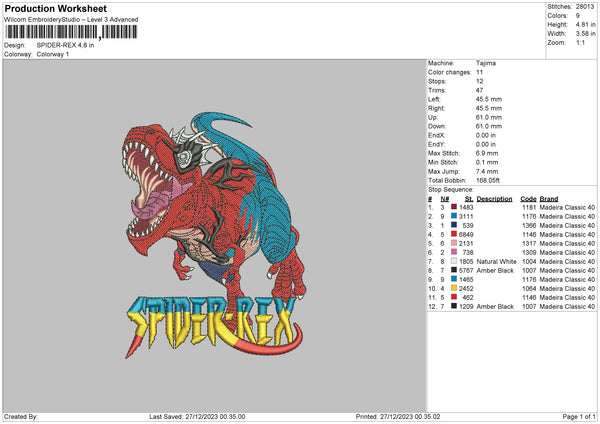Viewport: 600px width, 424px height.
Task: Select the yellow swatch beside stitch count 2452
Action: click(454, 288)
